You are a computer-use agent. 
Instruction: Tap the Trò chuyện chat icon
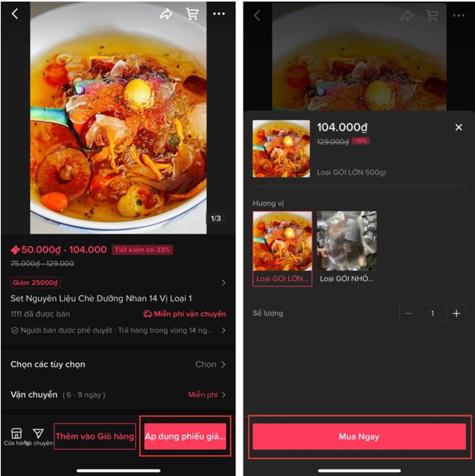(38, 436)
